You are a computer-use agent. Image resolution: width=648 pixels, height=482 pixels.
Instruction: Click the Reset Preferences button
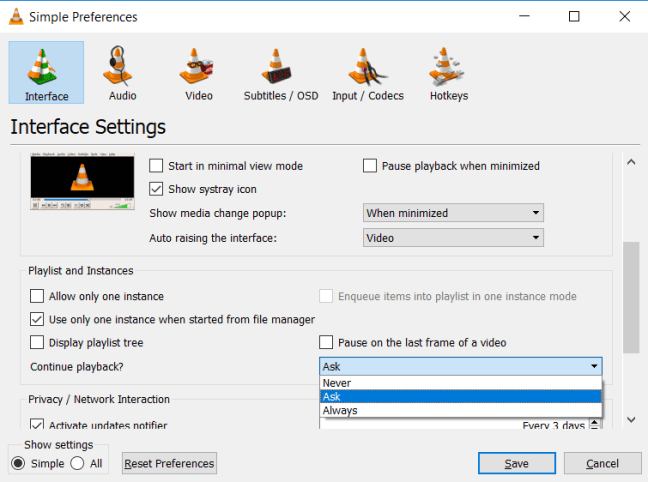tap(169, 463)
